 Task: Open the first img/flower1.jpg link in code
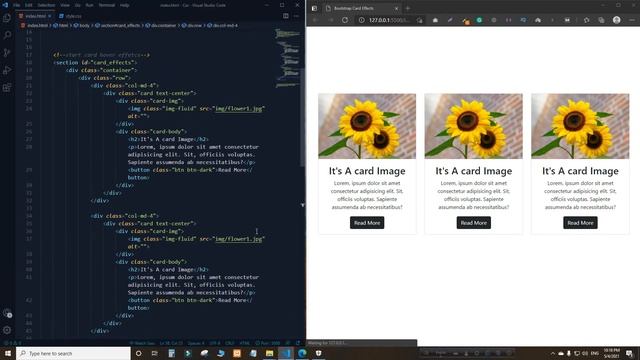pyautogui.click(x=238, y=109)
